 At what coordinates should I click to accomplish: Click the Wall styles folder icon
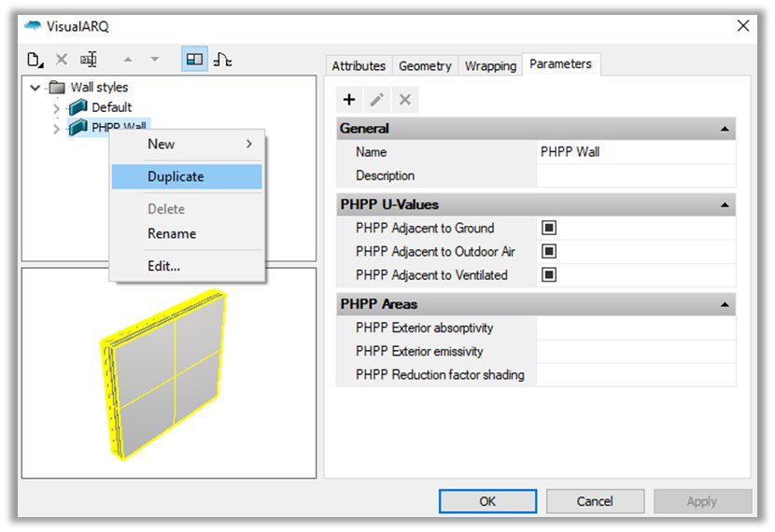[x=57, y=88]
